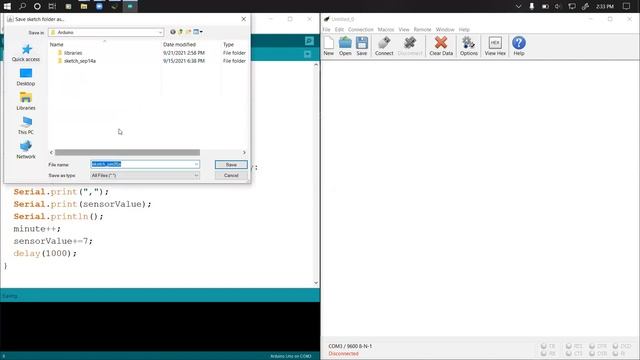
Task: Click the Disconnected status text in CoolTerm
Action: point(343,354)
